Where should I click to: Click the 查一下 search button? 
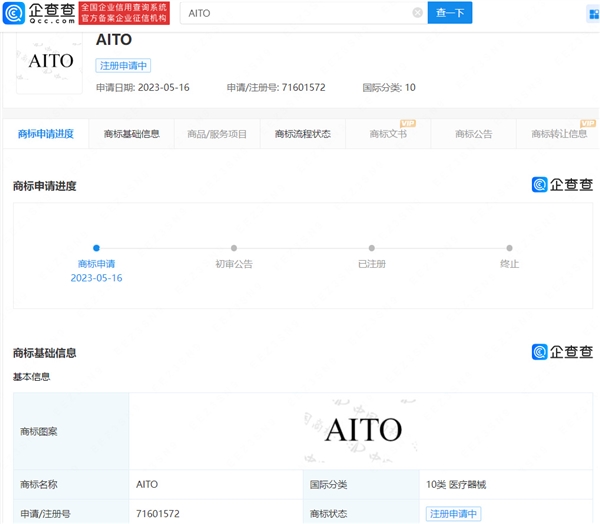pos(450,13)
